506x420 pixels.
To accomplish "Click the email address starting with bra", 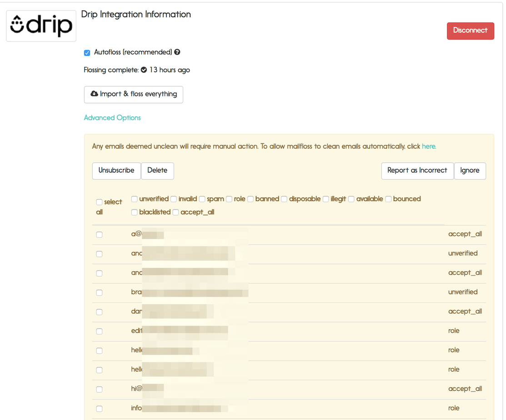I will tap(190, 292).
